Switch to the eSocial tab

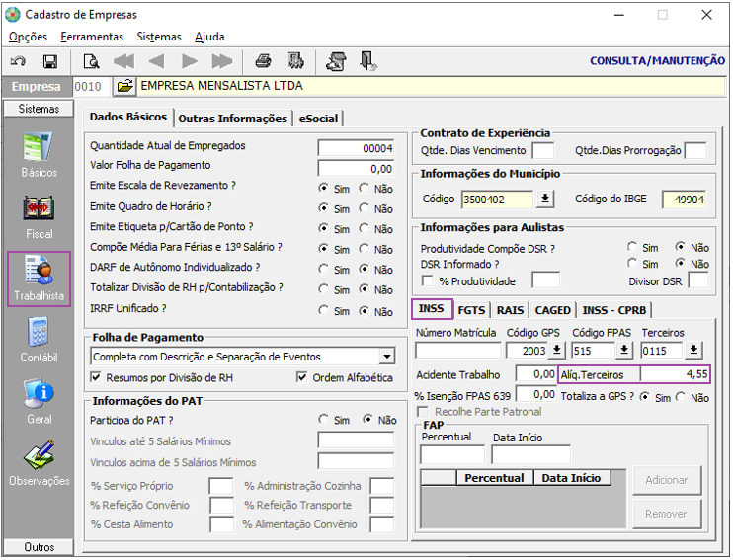point(318,119)
